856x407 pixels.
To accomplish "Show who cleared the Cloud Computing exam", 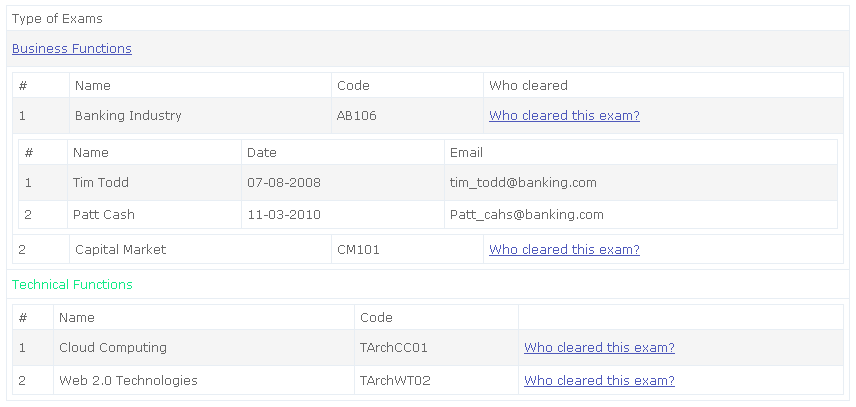I will pyautogui.click(x=599, y=348).
